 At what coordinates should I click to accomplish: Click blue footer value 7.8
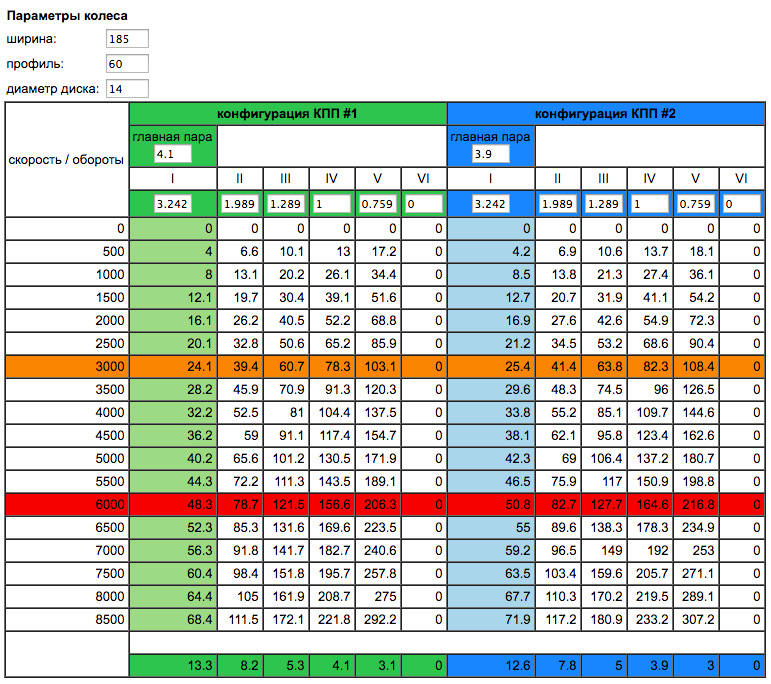(567, 666)
